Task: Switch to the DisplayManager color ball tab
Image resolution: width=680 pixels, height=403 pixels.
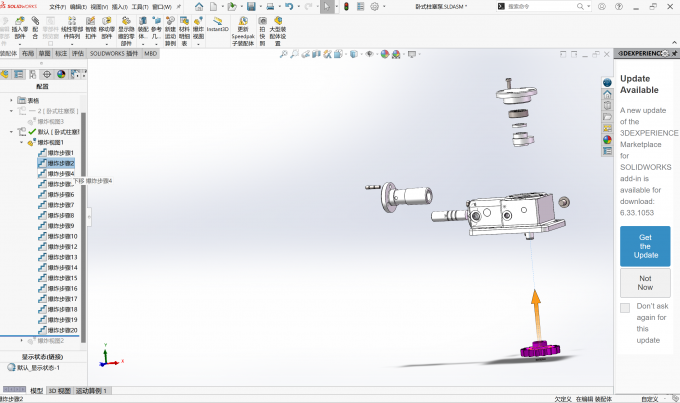Action: pos(61,75)
